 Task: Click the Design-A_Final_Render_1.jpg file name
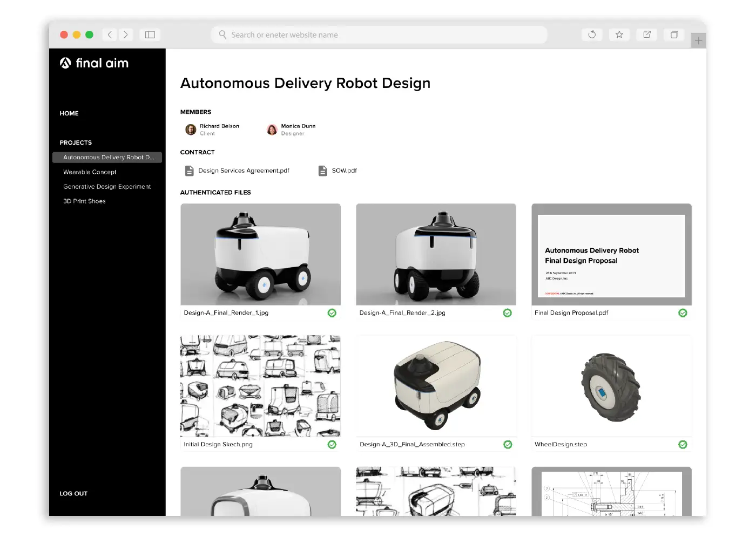(226, 313)
